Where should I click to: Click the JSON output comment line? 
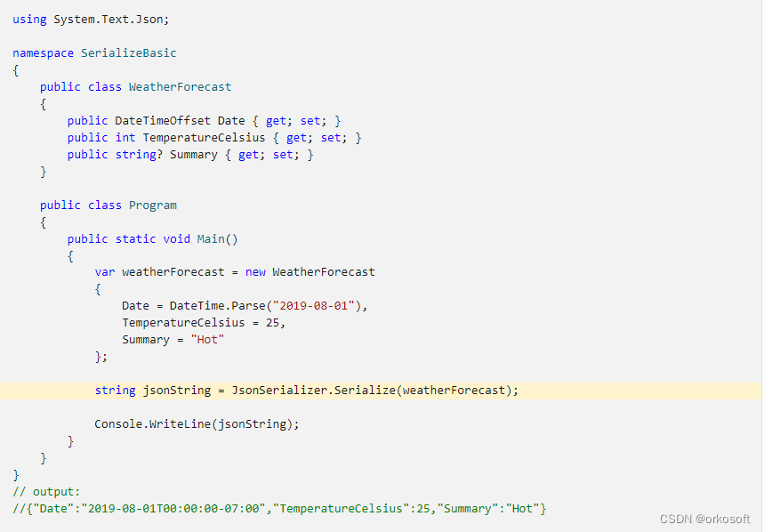click(x=279, y=509)
